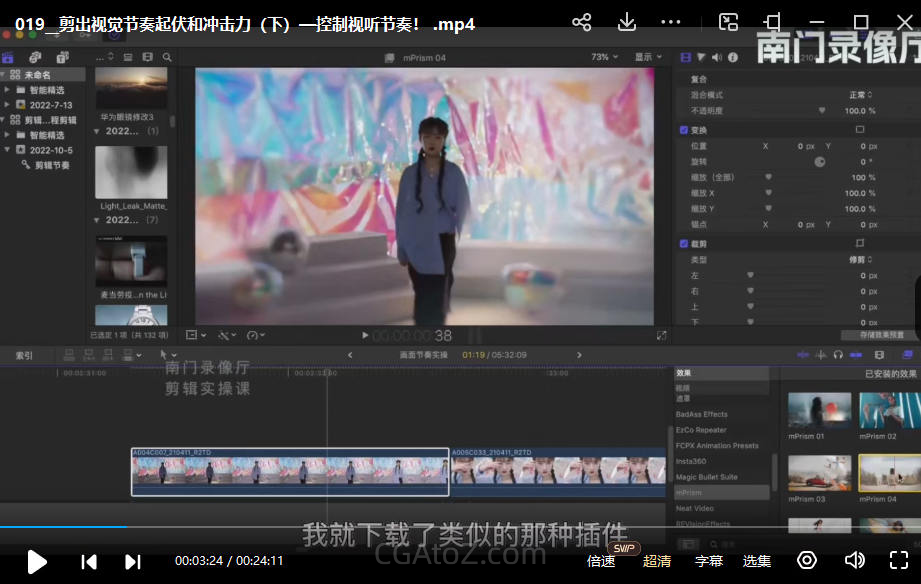Select the Insta360 effects category
The image size is (921, 584).
coord(690,461)
